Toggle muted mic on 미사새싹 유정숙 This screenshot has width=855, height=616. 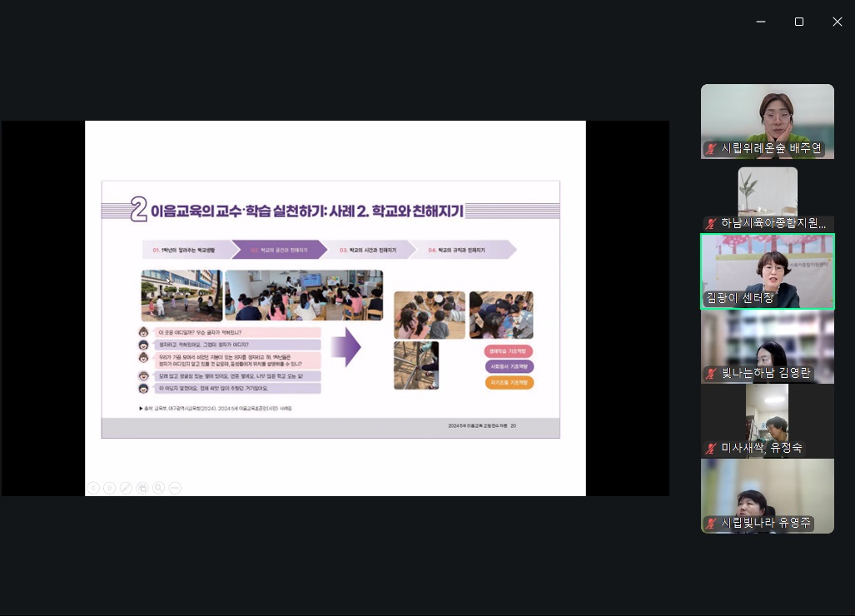(711, 448)
